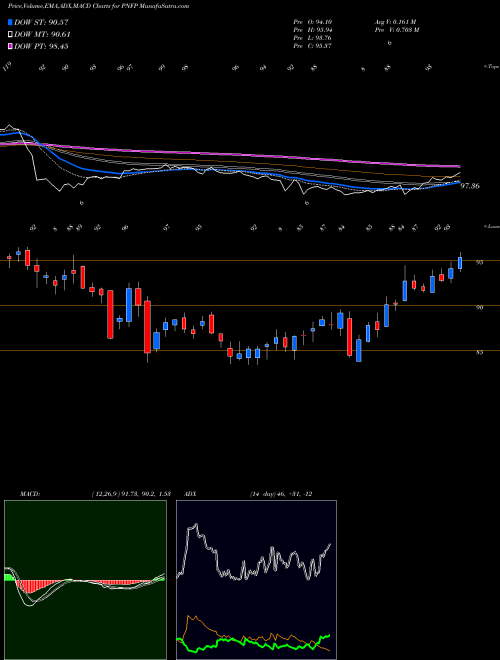The image size is (500, 660).
Task: Select the Pre V: 0.703 M value
Action: tap(396, 30)
